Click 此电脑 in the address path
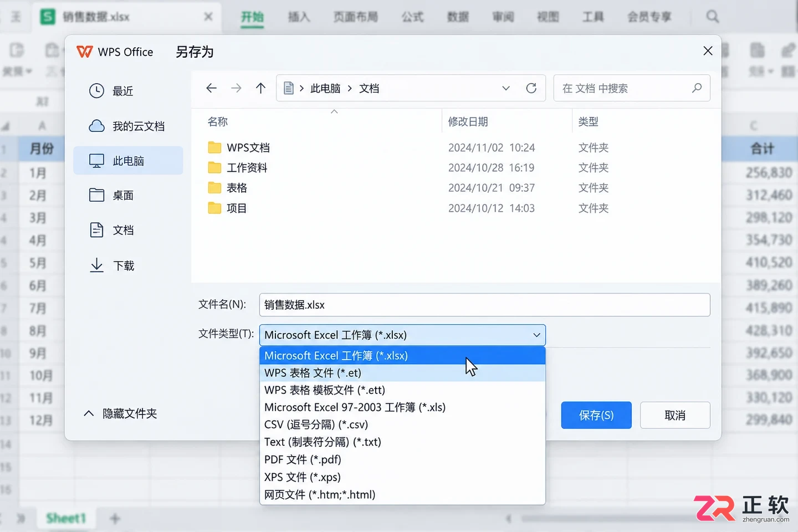 tap(325, 89)
